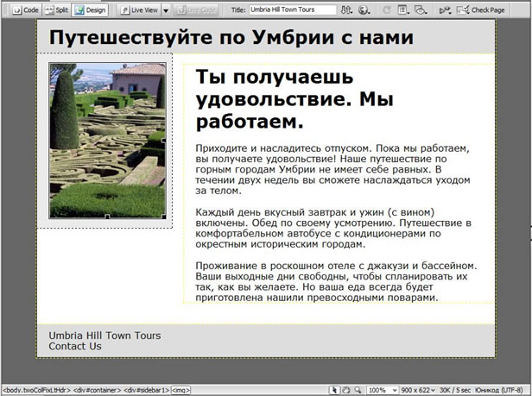Click the Live Code button
The width and height of the screenshot is (532, 396).
coord(196,10)
